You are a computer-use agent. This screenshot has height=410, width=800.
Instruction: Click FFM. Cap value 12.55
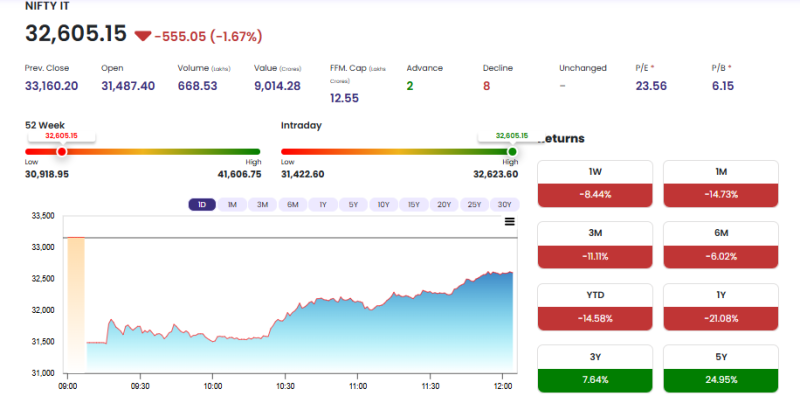coord(344,98)
